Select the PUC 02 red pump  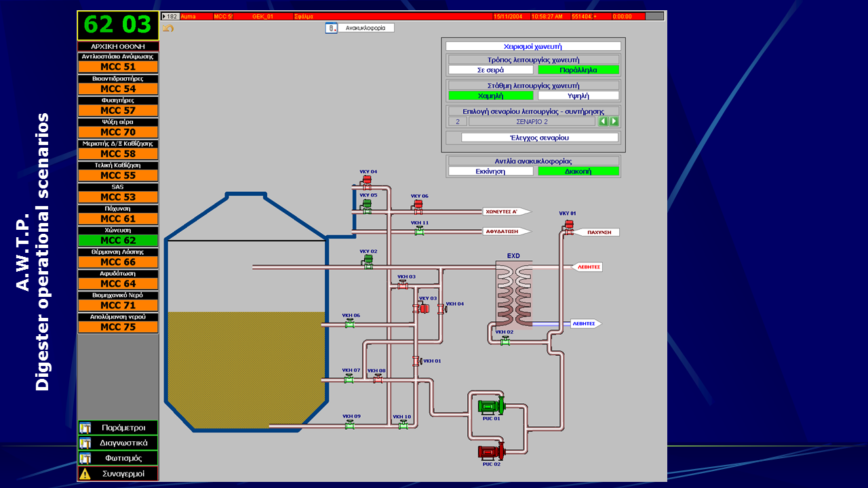pyautogui.click(x=490, y=451)
